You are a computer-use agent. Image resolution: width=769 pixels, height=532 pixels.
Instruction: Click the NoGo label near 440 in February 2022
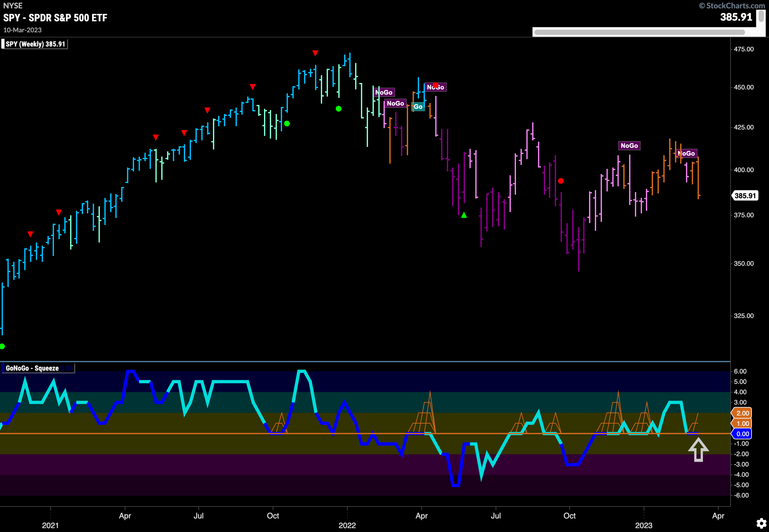tap(395, 103)
